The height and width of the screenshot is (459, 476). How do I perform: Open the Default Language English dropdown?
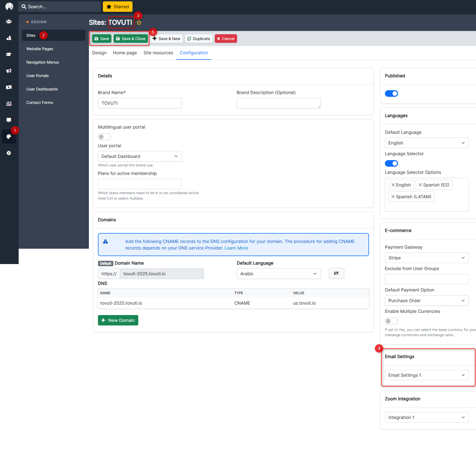tap(427, 143)
